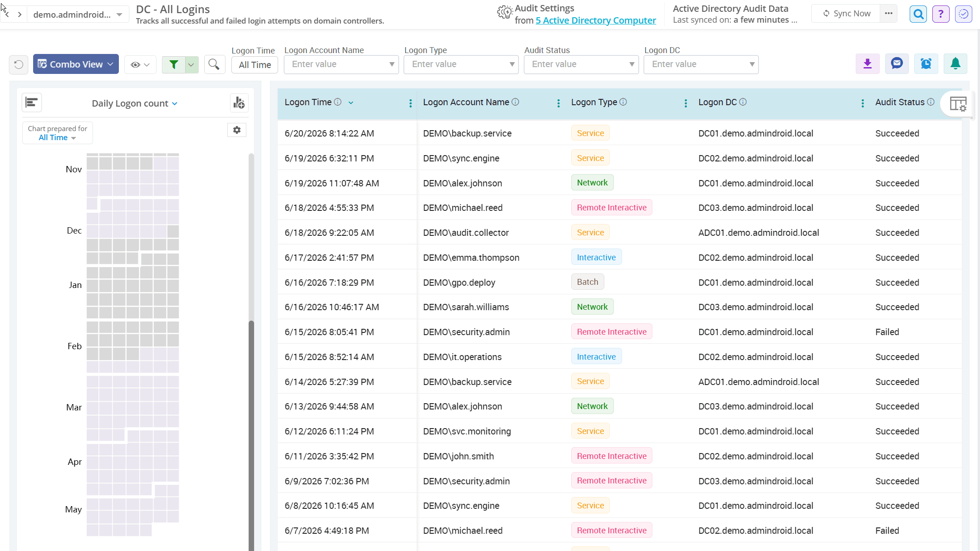This screenshot has width=980, height=551.
Task: Click DEMO\john.smith account name
Action: 458,456
